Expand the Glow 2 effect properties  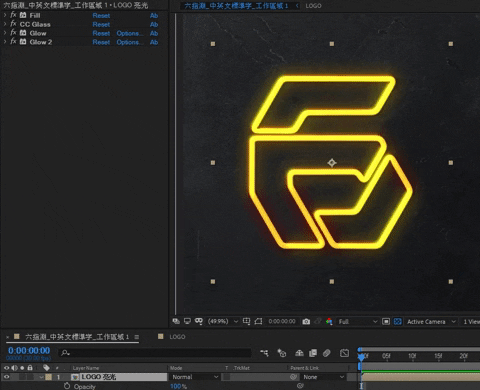click(5, 42)
